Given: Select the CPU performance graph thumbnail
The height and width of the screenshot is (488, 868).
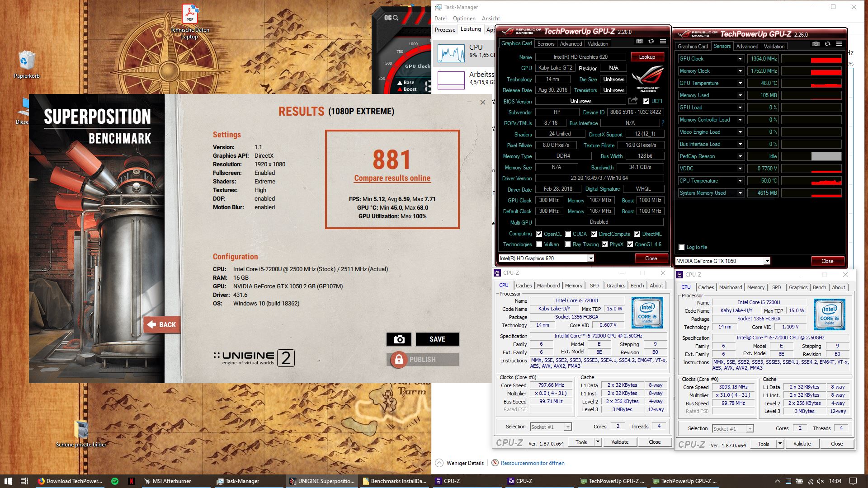Looking at the screenshot, I should point(451,54).
